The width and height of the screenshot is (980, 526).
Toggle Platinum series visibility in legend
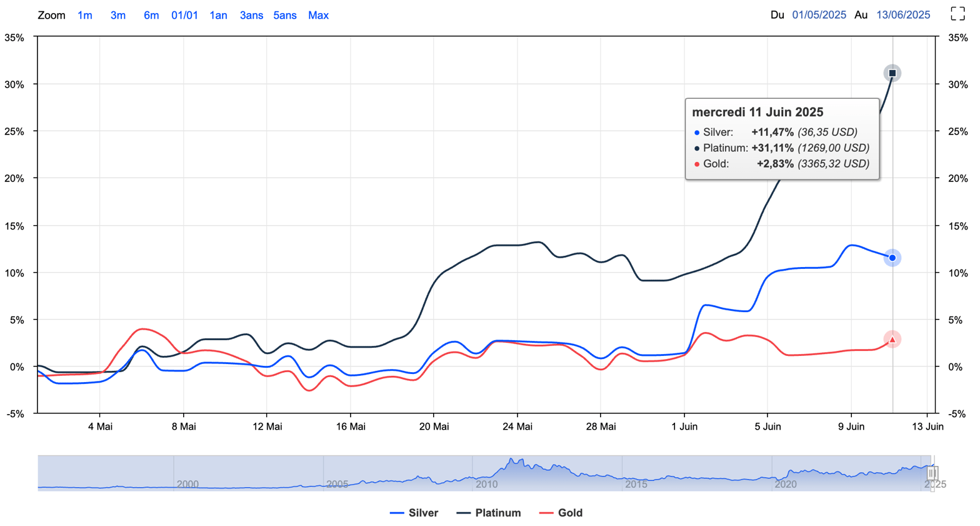pos(489,513)
